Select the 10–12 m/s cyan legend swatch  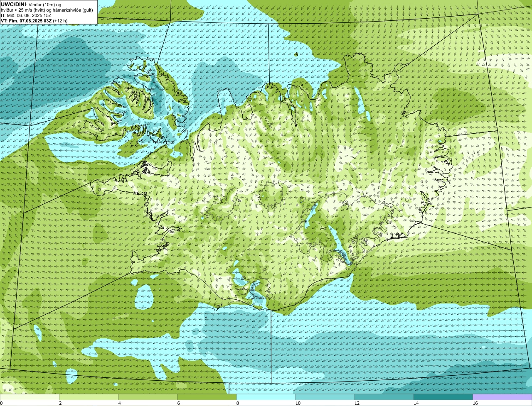[x=325, y=397]
